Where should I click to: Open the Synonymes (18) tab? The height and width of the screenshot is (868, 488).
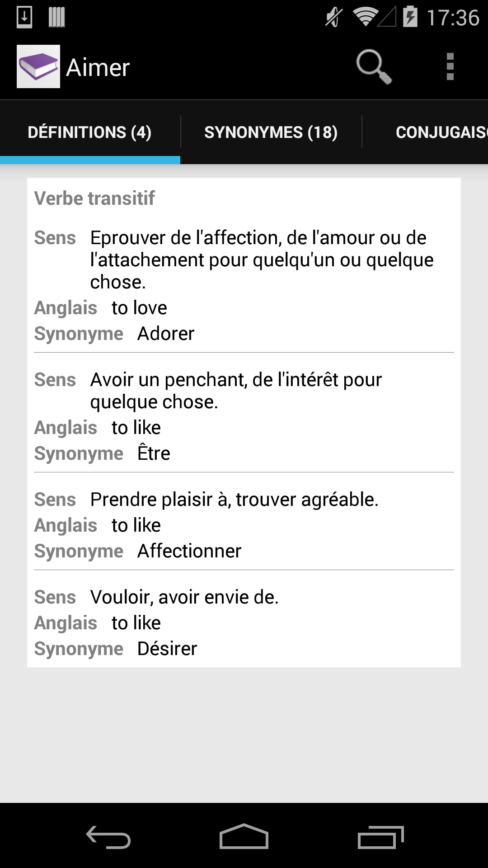pos(271,132)
